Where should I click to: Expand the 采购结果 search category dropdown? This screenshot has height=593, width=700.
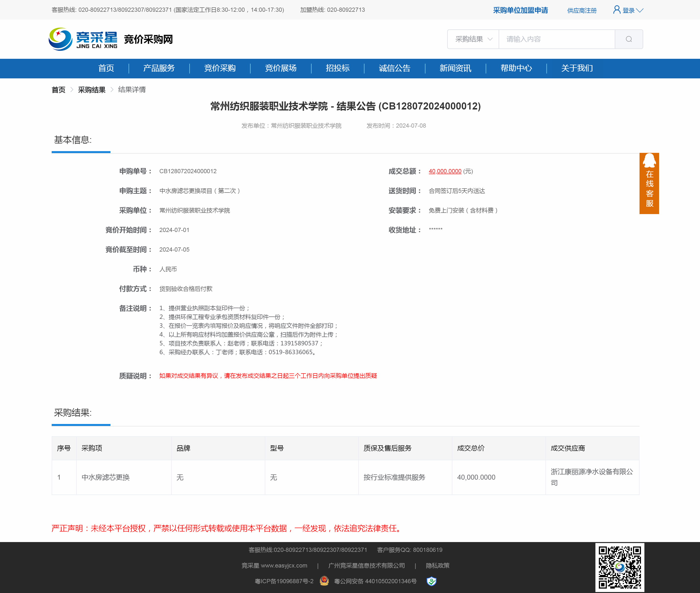click(473, 39)
